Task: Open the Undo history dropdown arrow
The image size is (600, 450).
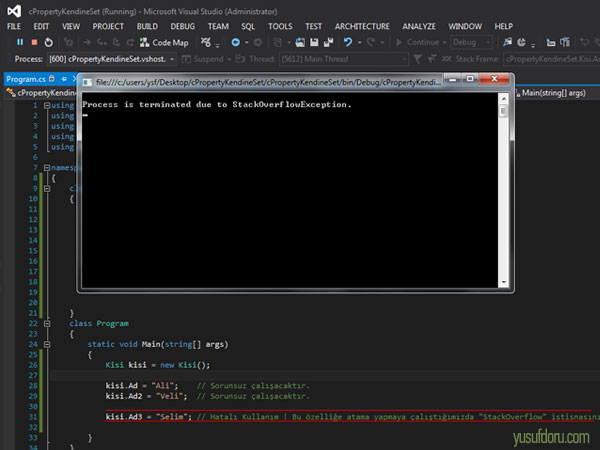Action: 359,42
